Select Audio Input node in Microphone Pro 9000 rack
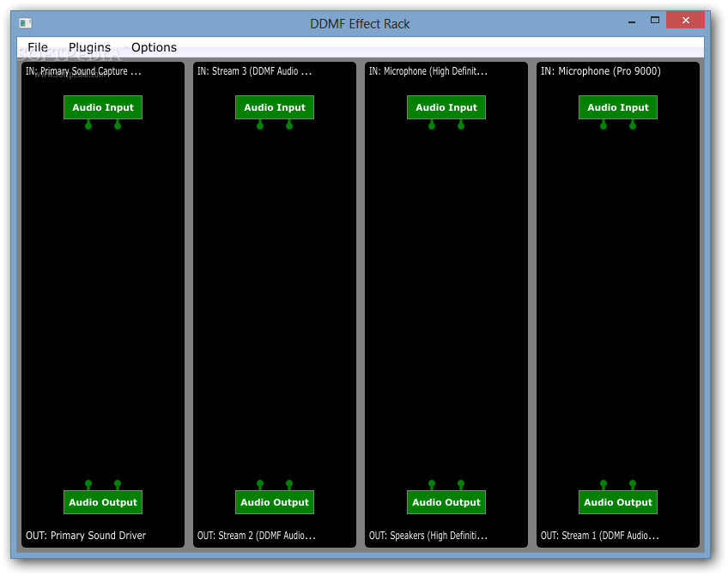 [618, 107]
